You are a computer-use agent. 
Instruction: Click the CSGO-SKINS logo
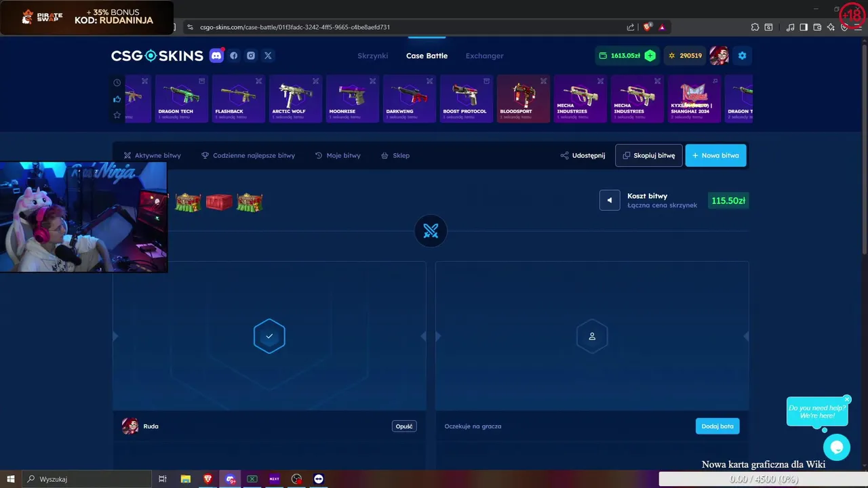pos(157,56)
